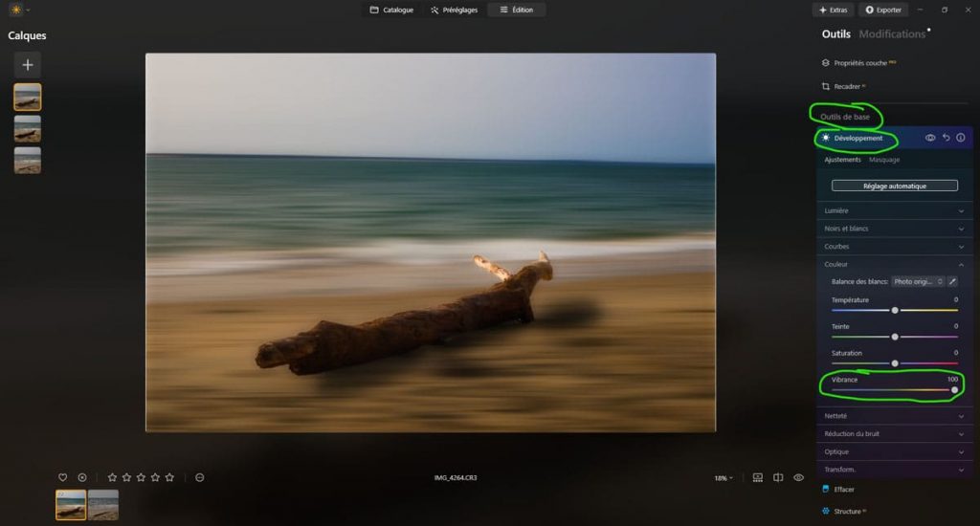Click the Réglage automatique button
The width and height of the screenshot is (980, 526).
tap(894, 186)
